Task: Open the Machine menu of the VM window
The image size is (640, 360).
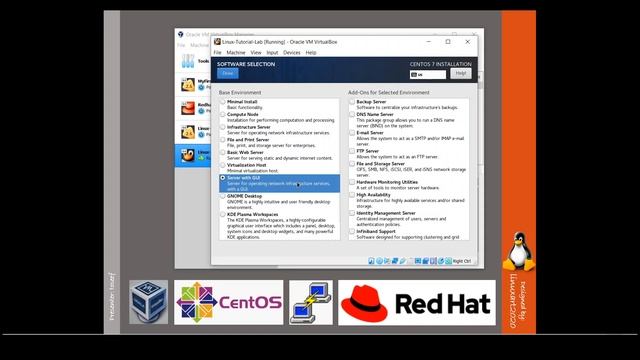Action: [236, 53]
